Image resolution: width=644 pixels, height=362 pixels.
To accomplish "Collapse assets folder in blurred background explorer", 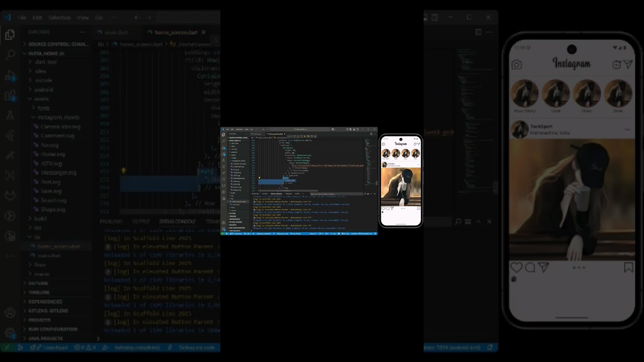I will point(56,99).
